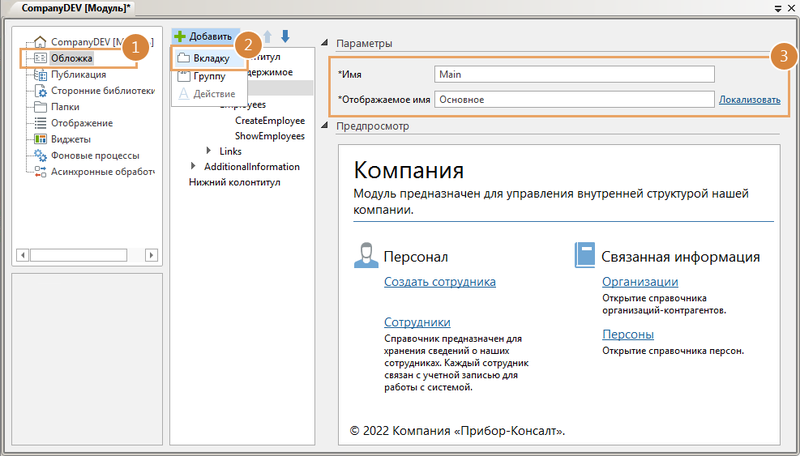Select the Links group row
The height and width of the screenshot is (456, 800).
tap(230, 151)
